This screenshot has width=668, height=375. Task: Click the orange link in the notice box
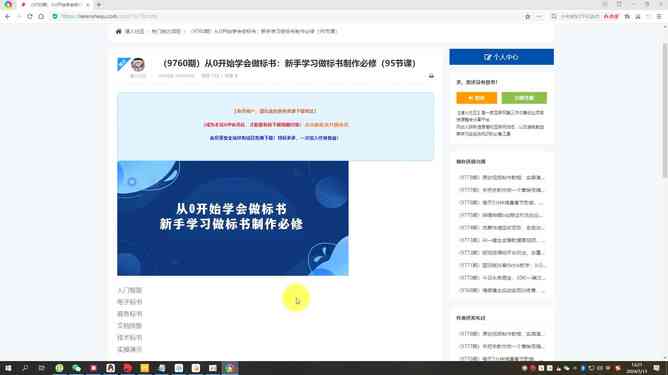[326, 125]
